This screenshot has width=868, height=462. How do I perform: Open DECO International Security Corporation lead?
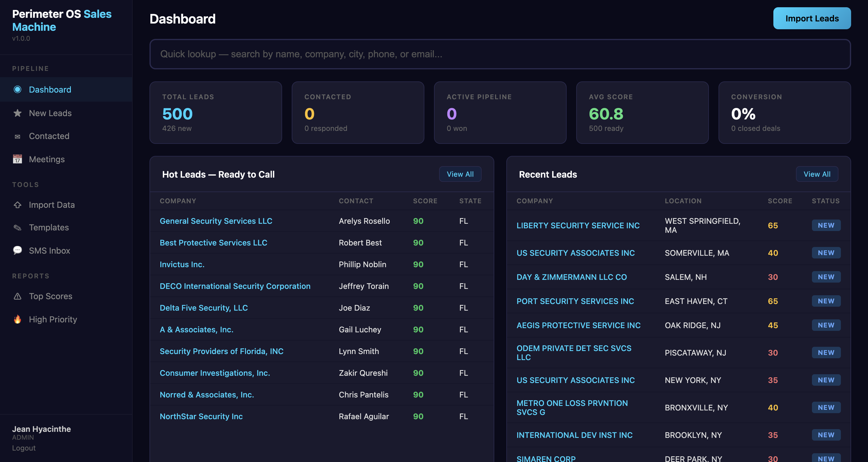235,286
